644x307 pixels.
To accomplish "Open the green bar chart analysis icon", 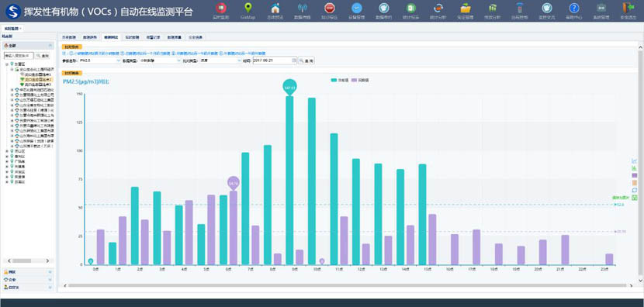I will click(x=493, y=8).
